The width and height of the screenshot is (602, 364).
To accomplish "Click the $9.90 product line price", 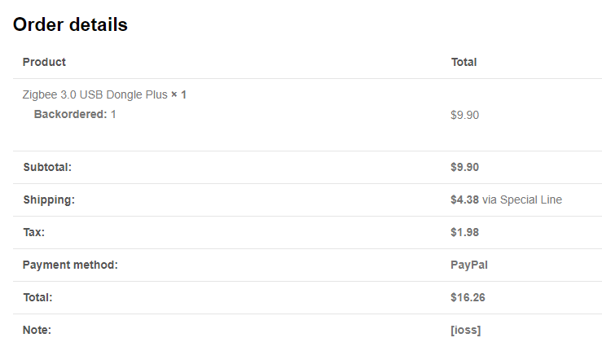I will 464,115.
